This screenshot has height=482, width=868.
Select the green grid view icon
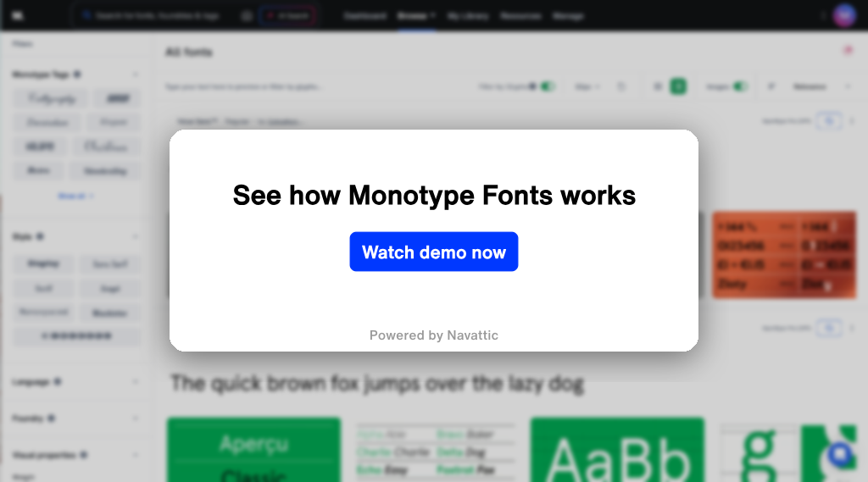tap(678, 86)
